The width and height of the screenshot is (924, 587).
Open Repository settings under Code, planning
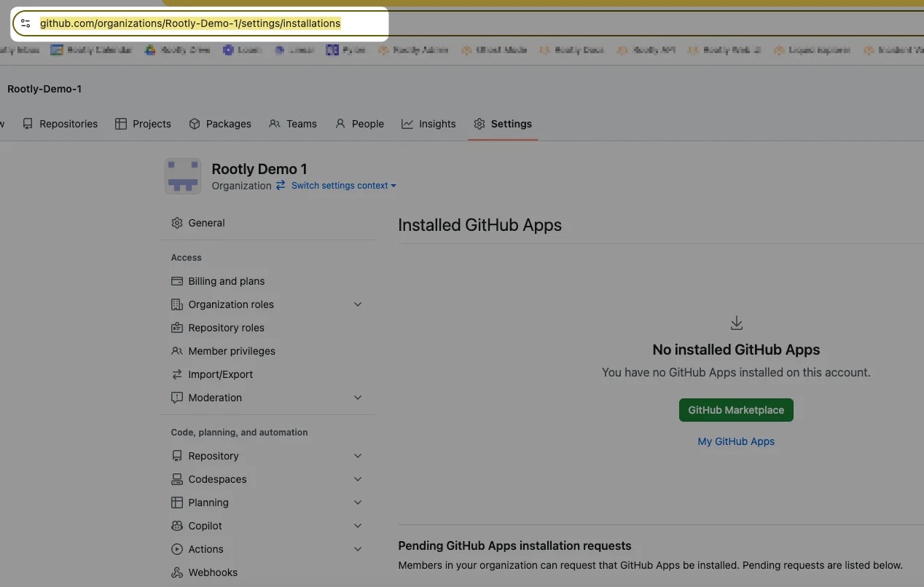click(x=267, y=456)
